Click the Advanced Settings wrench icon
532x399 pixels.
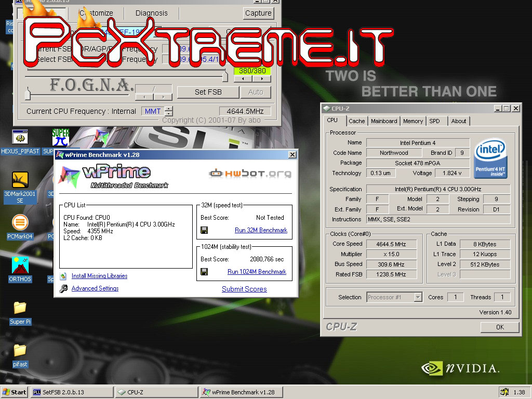pos(63,288)
